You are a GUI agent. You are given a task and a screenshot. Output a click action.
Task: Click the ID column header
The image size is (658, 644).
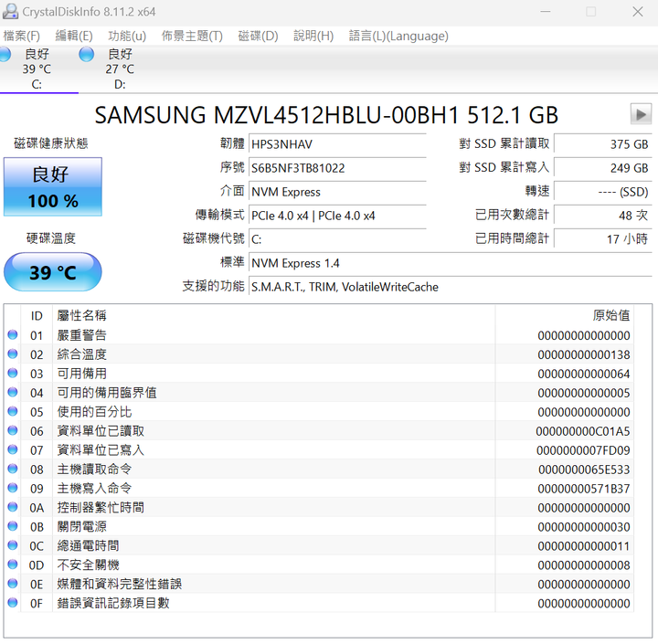coord(37,315)
